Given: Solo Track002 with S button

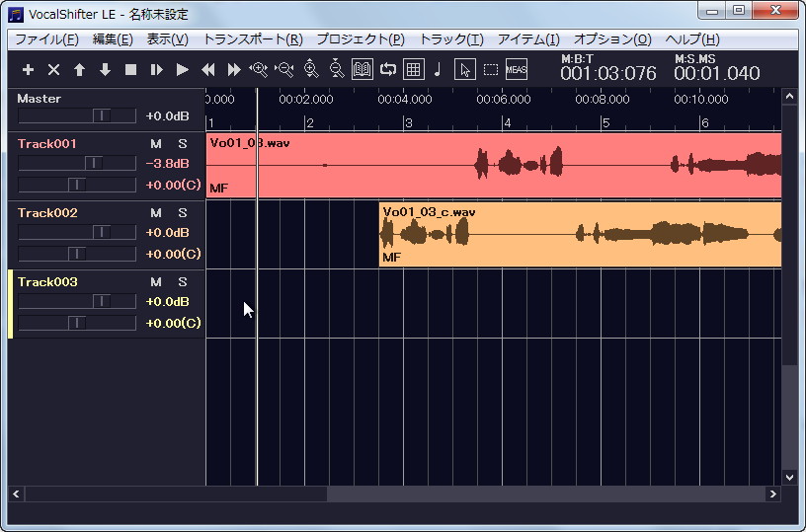Looking at the screenshot, I should click(x=183, y=213).
